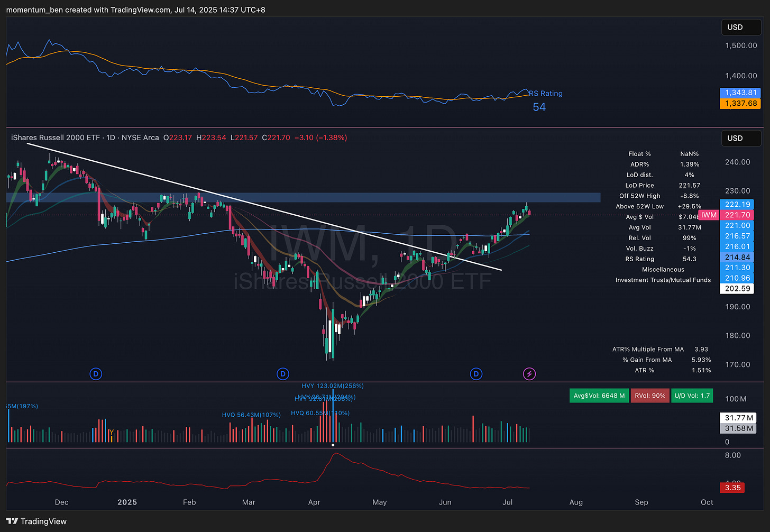Click the HVQ 56.43M(107%) volume label
This screenshot has height=532, width=770.
click(251, 415)
